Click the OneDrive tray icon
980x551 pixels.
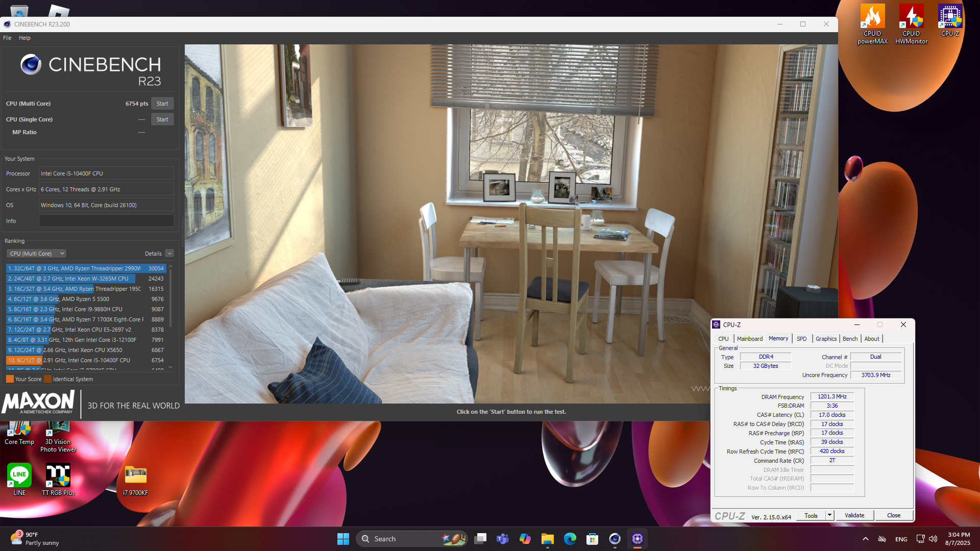882,539
